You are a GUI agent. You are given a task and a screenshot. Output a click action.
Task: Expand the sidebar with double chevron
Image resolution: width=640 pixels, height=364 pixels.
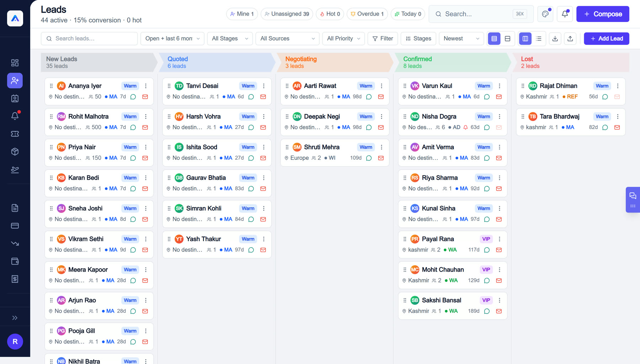15,318
